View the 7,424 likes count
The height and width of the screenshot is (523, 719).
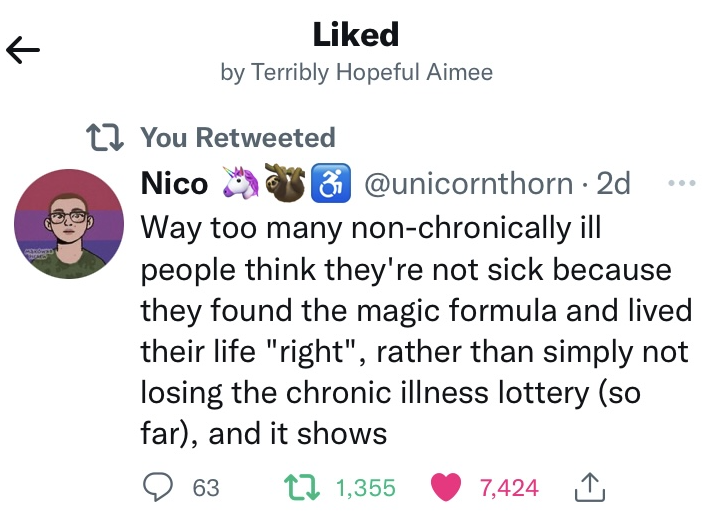click(509, 488)
